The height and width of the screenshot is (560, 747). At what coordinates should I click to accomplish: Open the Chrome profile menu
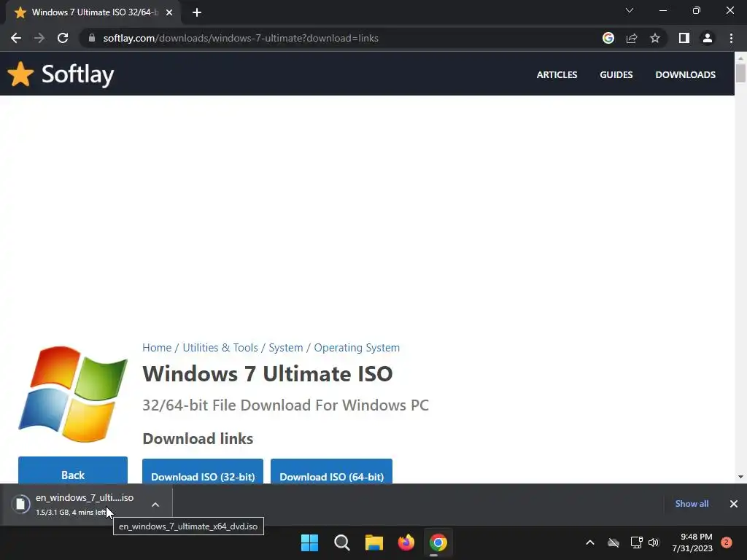tap(708, 38)
